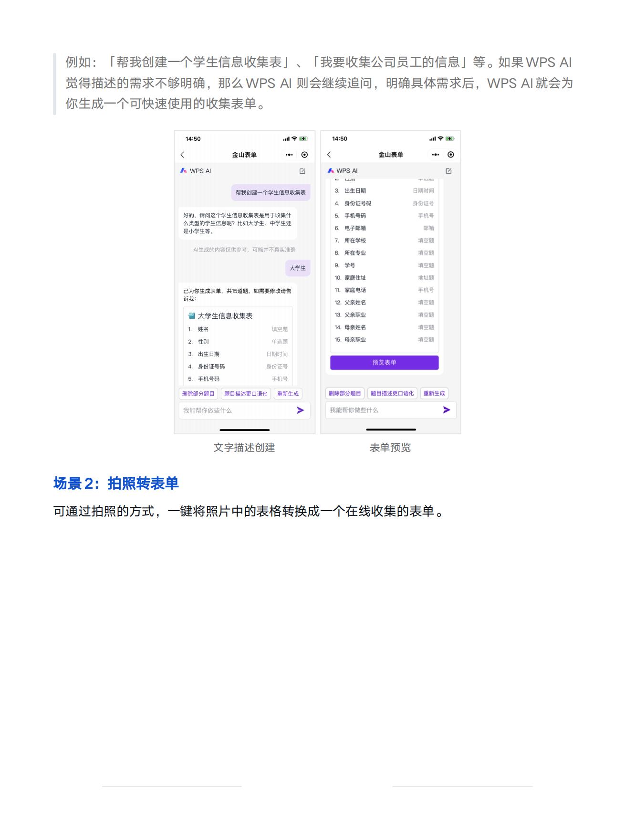This screenshot has height=840, width=635.
Task: Click the WPS AI logo in the 表单预览 screenshot
Action: 331,170
